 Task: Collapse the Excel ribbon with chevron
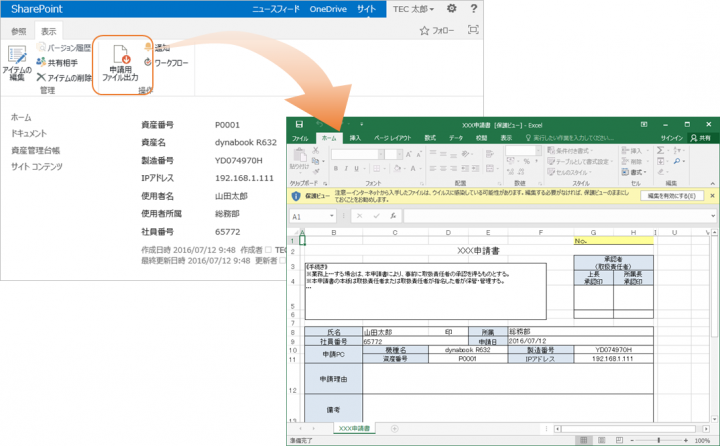pyautogui.click(x=712, y=183)
